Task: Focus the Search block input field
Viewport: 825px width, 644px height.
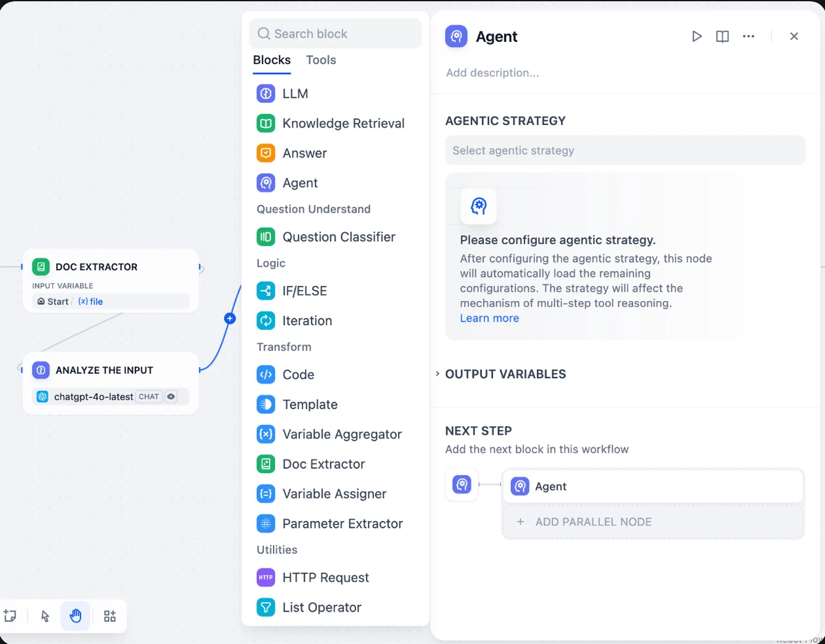Action: [x=335, y=33]
